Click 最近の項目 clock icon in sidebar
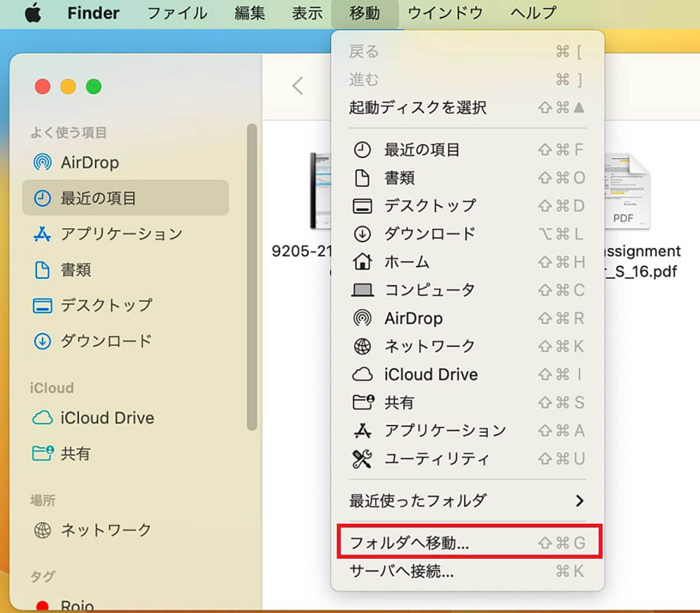Viewport: 700px width, 613px height. [x=42, y=198]
